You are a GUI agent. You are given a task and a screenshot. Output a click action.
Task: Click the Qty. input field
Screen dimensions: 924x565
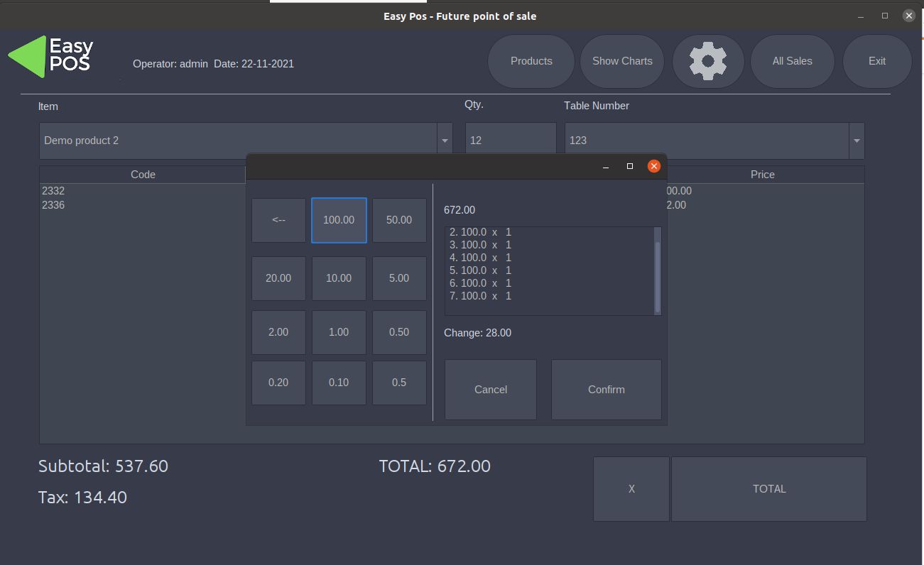(x=510, y=141)
